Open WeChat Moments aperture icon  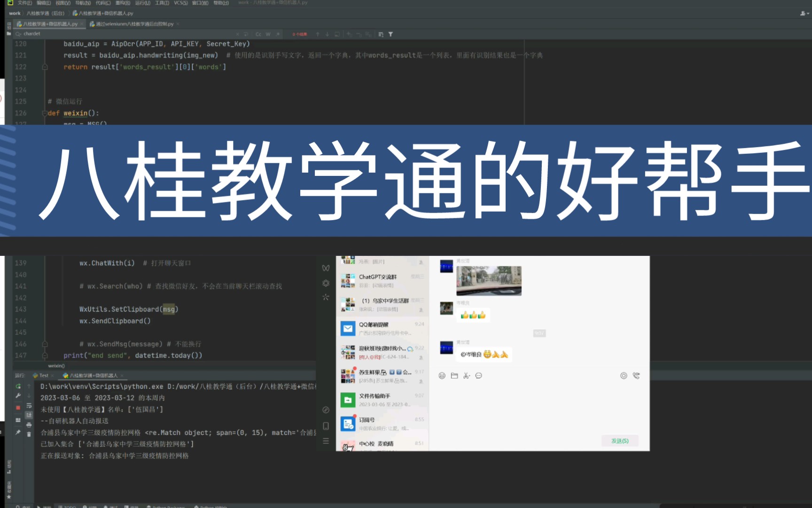click(326, 283)
